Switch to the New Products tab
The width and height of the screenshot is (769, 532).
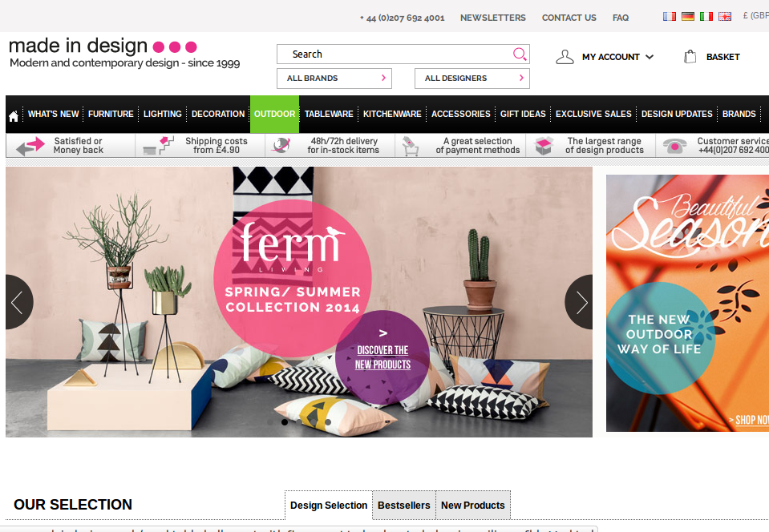click(x=473, y=505)
